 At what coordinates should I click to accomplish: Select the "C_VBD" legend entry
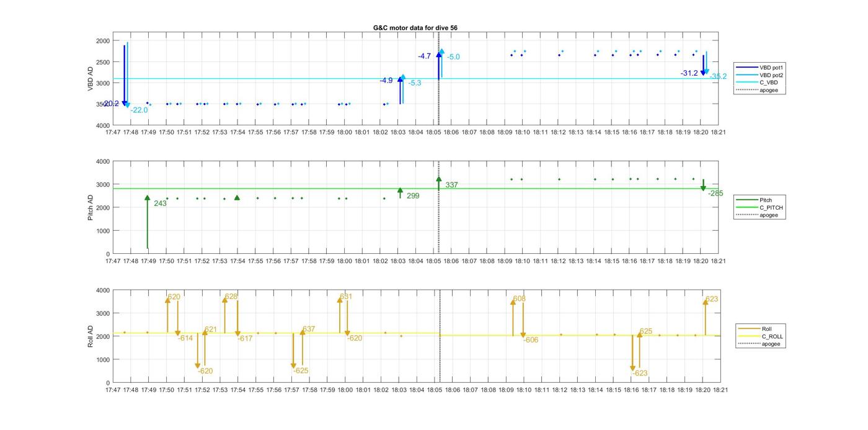coord(769,83)
